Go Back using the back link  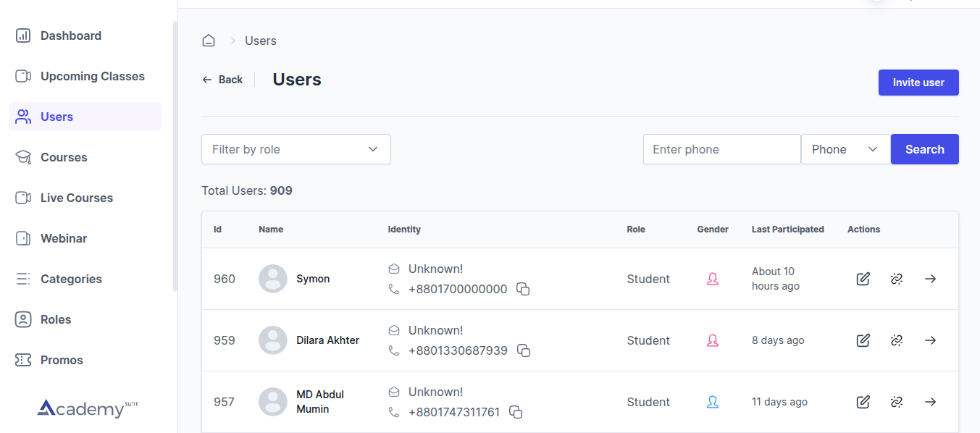click(222, 80)
